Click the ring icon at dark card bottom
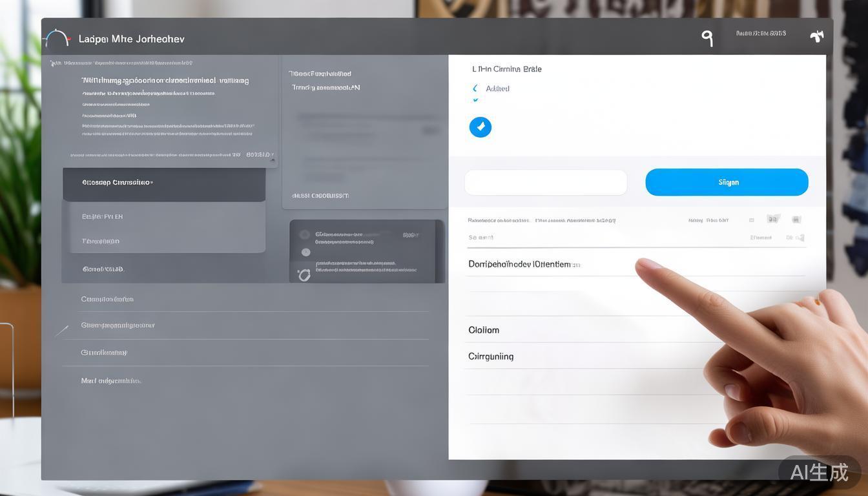868x496 pixels. [x=304, y=275]
